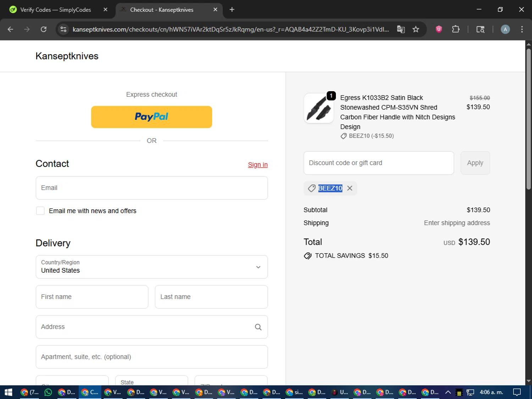Viewport: 532px width, 399px height.
Task: Open the State dropdown
Action: pos(151,381)
